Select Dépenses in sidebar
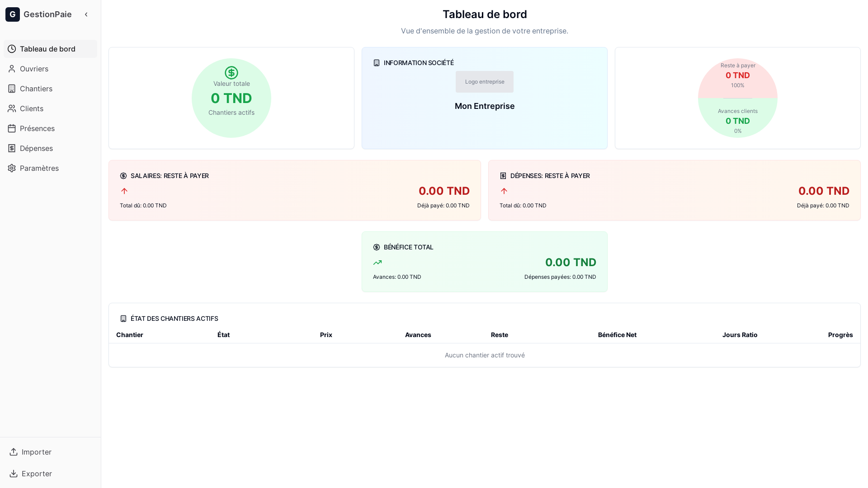Image resolution: width=868 pixels, height=488 pixels. point(50,148)
